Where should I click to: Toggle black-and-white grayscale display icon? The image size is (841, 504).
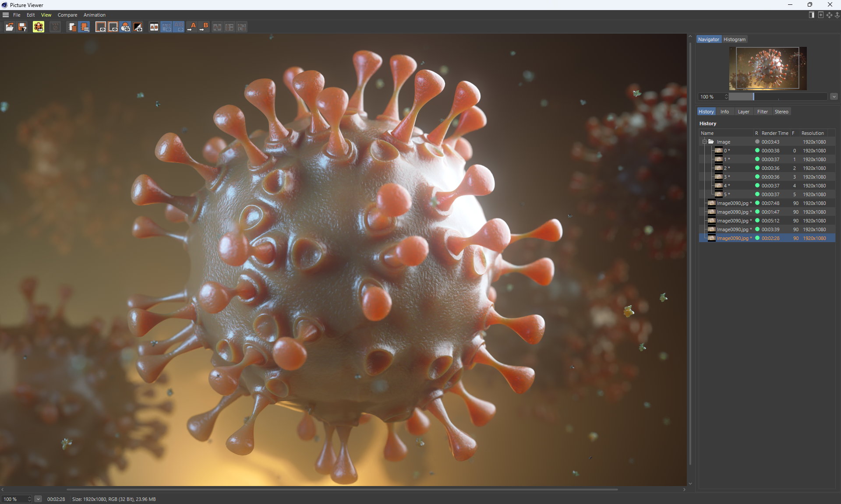click(x=138, y=27)
